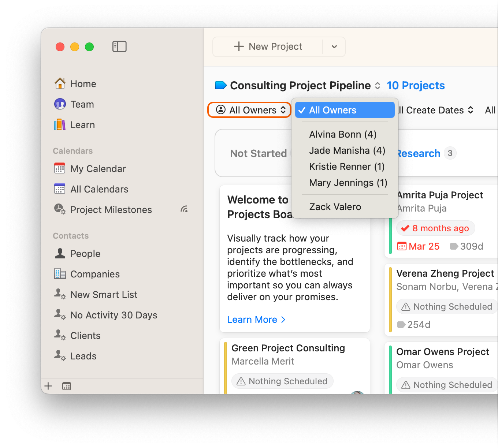
Task: Open the Companies list
Action: click(x=95, y=274)
